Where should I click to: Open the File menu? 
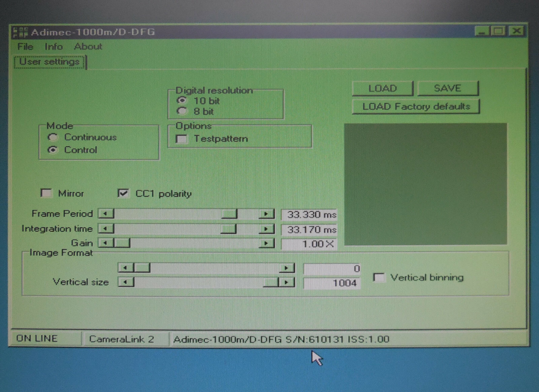[25, 46]
